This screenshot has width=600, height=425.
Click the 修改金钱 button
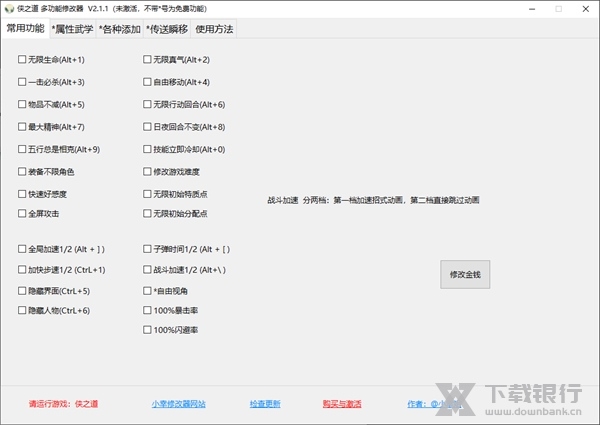465,275
